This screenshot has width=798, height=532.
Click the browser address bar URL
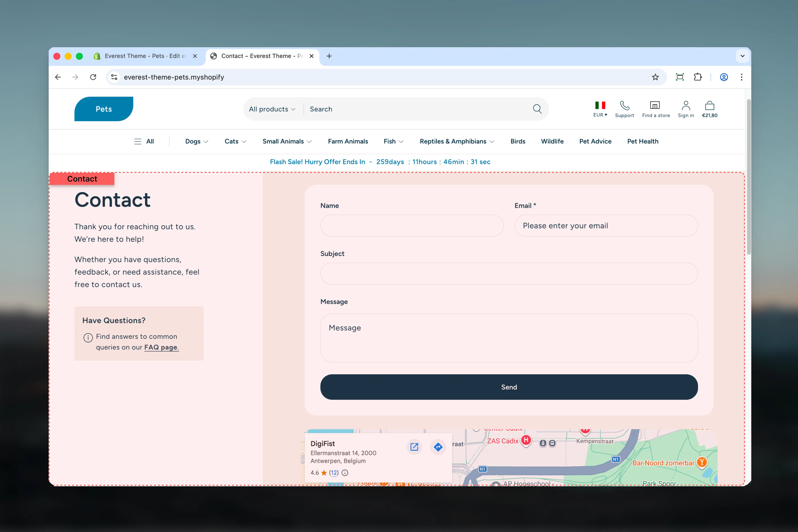pos(174,77)
